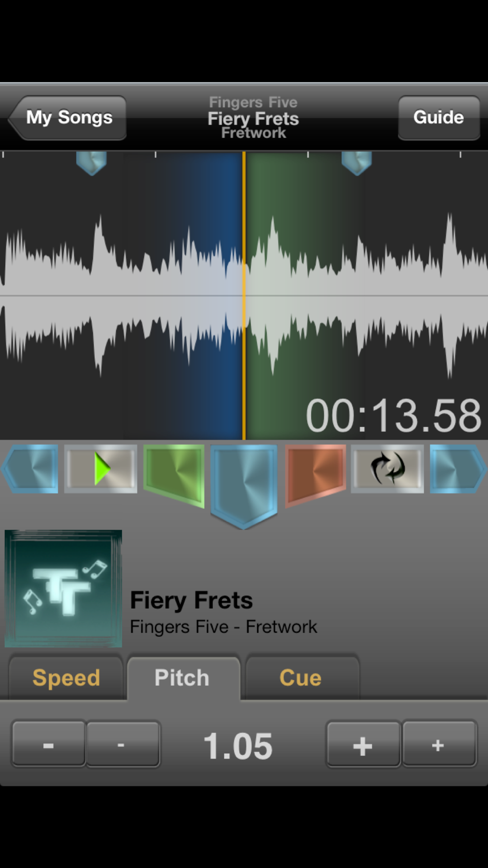This screenshot has height=868, width=488.
Task: Increase pitch with small plus button
Action: 439,744
